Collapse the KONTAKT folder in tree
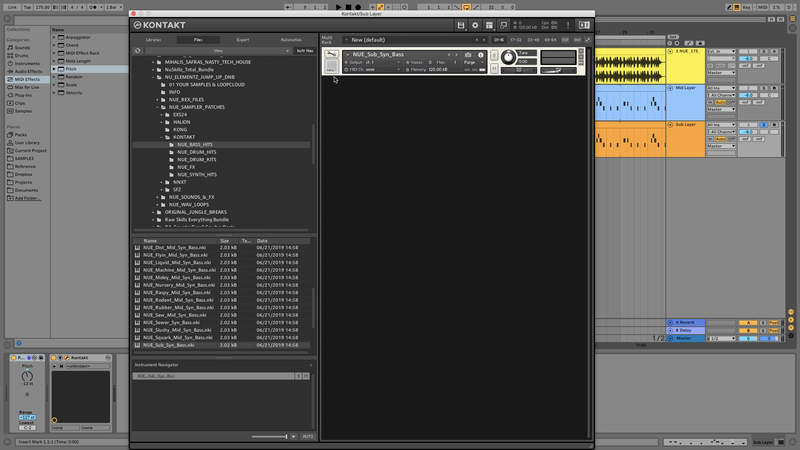The height and width of the screenshot is (450, 800). [x=162, y=137]
